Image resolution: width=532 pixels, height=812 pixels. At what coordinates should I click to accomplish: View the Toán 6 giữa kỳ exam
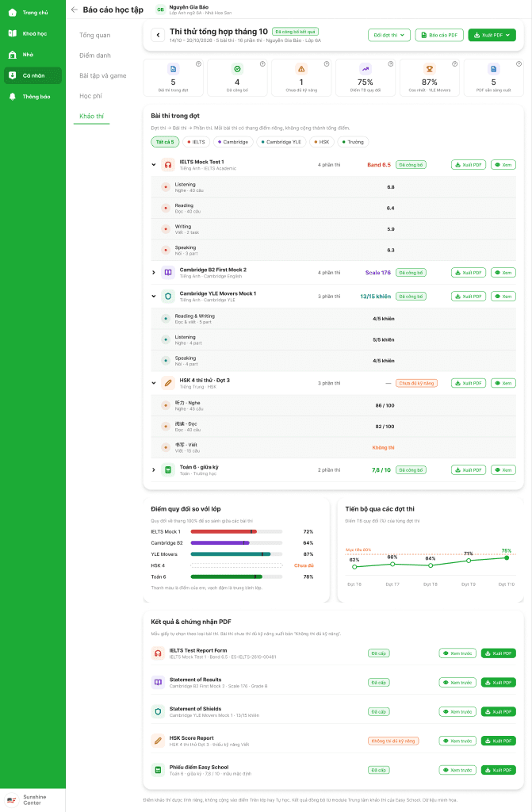click(503, 469)
